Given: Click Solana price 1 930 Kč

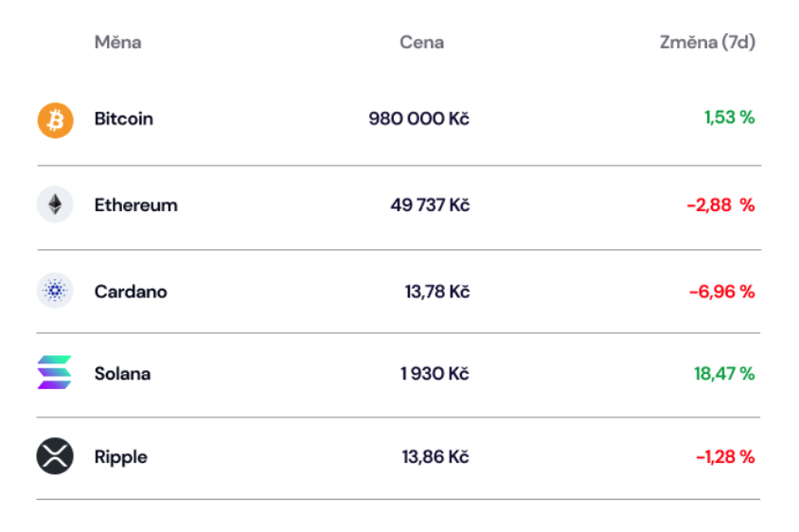Looking at the screenshot, I should click(435, 374).
